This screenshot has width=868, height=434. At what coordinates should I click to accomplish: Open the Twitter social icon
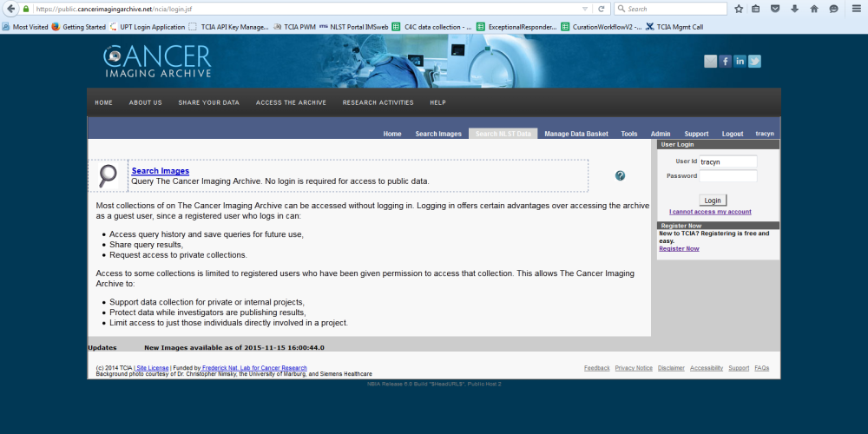click(754, 62)
